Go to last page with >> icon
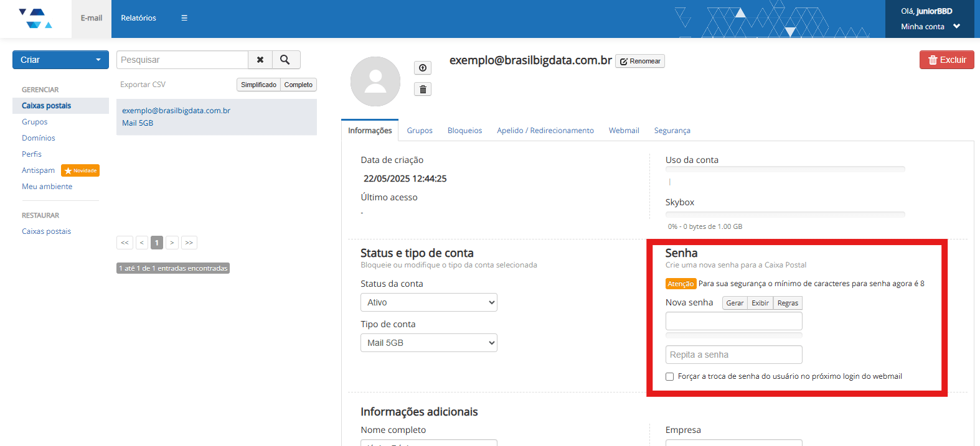Screen dimensions: 980x446 click(189, 243)
